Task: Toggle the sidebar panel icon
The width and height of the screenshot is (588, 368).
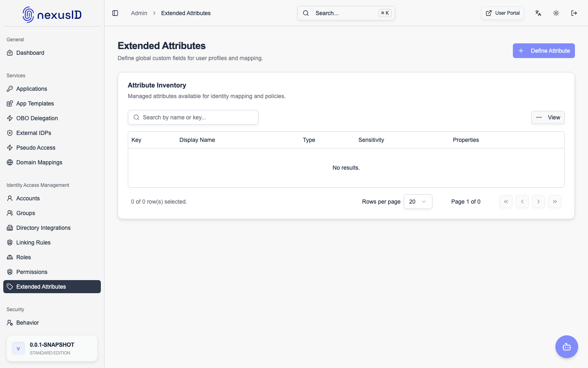Action: pyautogui.click(x=115, y=13)
